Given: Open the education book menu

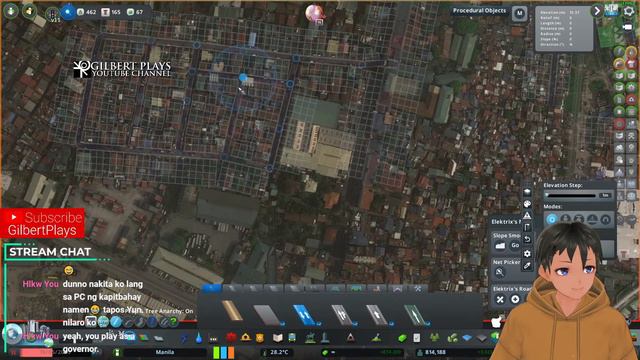Looking at the screenshot, I should [278, 338].
